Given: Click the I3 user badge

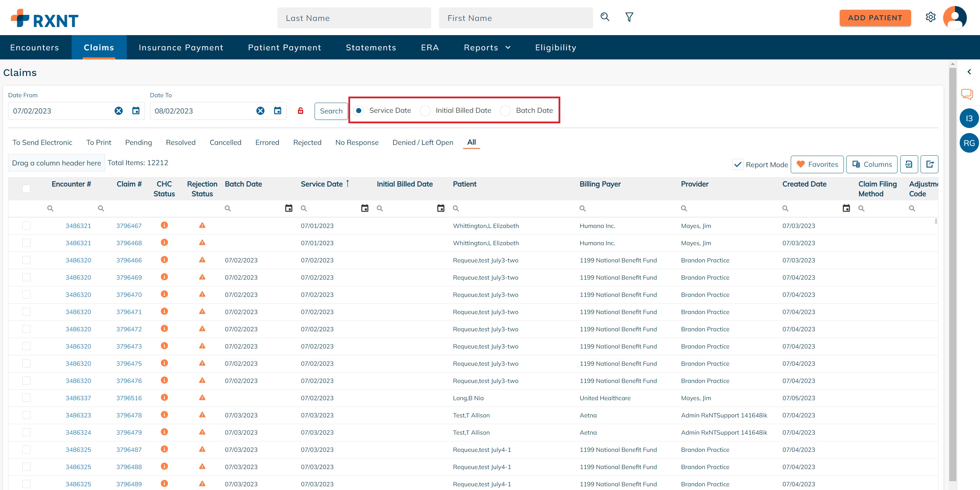Looking at the screenshot, I should tap(969, 118).
